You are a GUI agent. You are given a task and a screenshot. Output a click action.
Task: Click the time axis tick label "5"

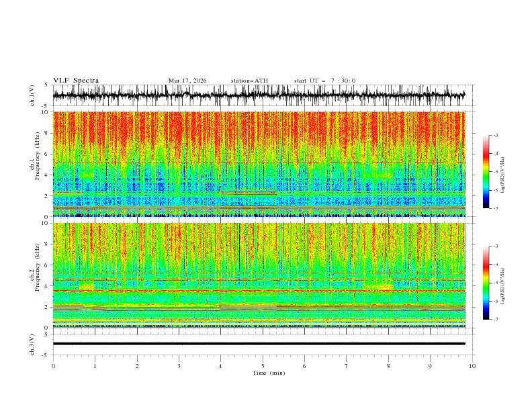[x=263, y=366]
